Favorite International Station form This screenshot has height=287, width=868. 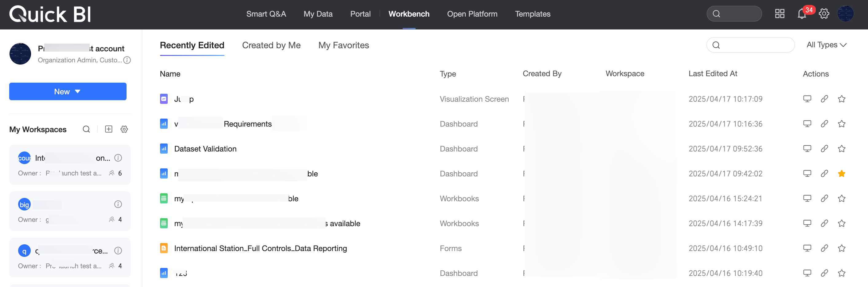click(841, 248)
